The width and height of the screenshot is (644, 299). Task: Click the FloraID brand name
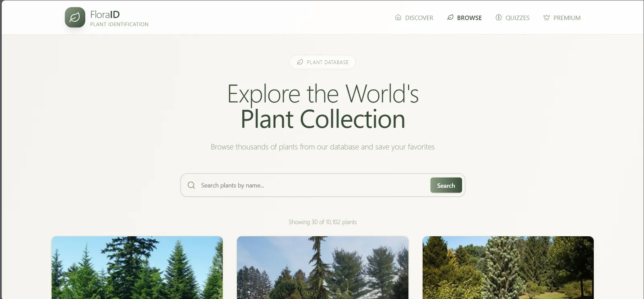point(105,14)
